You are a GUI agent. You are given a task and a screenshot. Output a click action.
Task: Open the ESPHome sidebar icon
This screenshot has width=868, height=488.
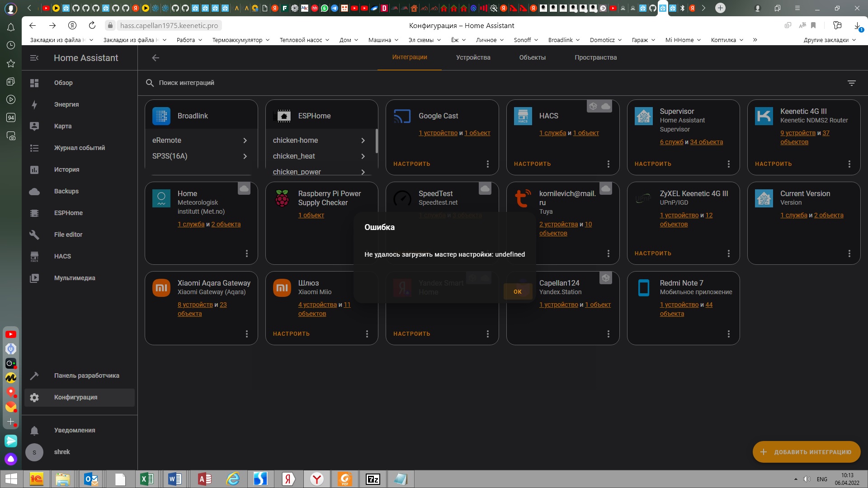tap(34, 213)
